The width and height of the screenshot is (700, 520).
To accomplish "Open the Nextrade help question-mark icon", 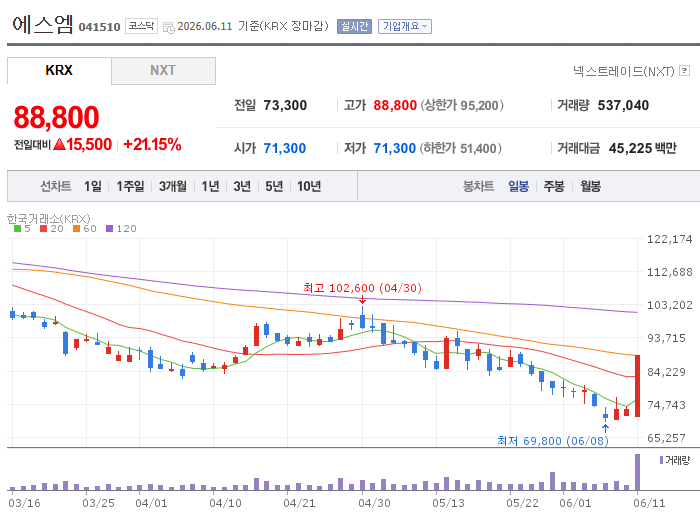I will click(x=684, y=71).
